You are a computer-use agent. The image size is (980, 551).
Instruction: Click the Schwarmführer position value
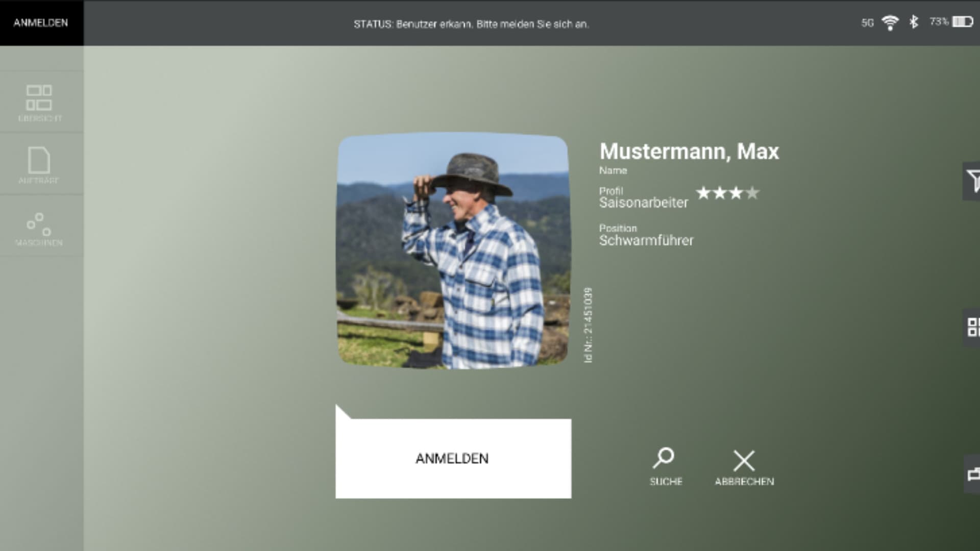pyautogui.click(x=646, y=240)
